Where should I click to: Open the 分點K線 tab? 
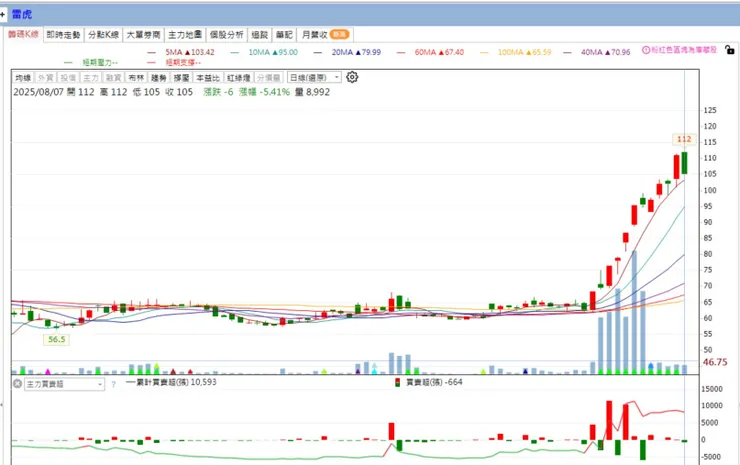[x=103, y=34]
